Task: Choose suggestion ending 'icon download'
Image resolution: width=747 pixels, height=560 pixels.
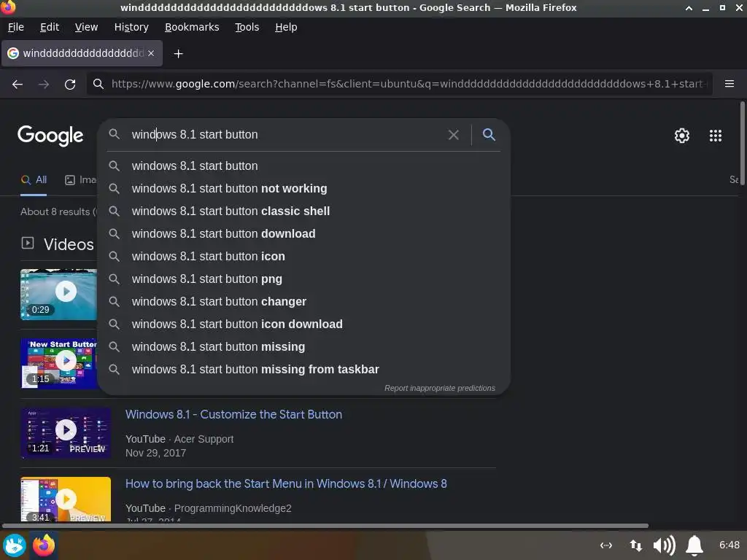Action: (x=303, y=324)
